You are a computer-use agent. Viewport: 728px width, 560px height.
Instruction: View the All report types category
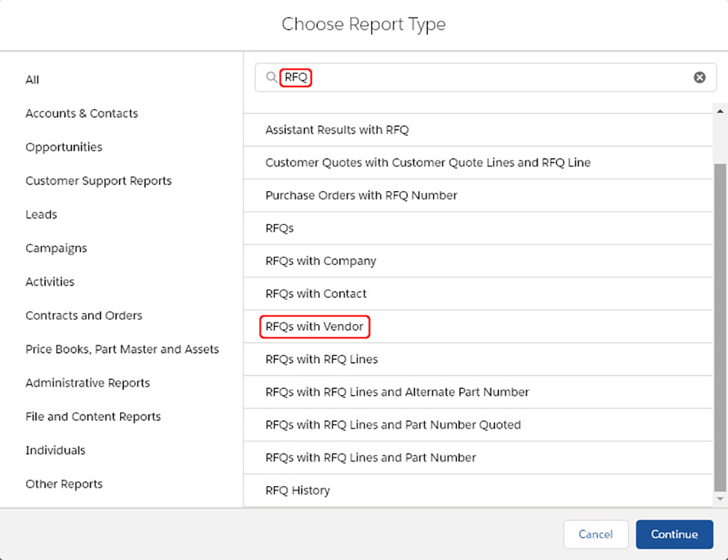pyautogui.click(x=32, y=80)
